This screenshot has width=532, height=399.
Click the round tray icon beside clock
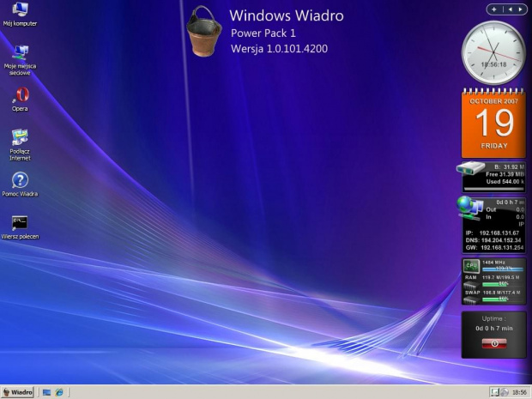point(505,392)
